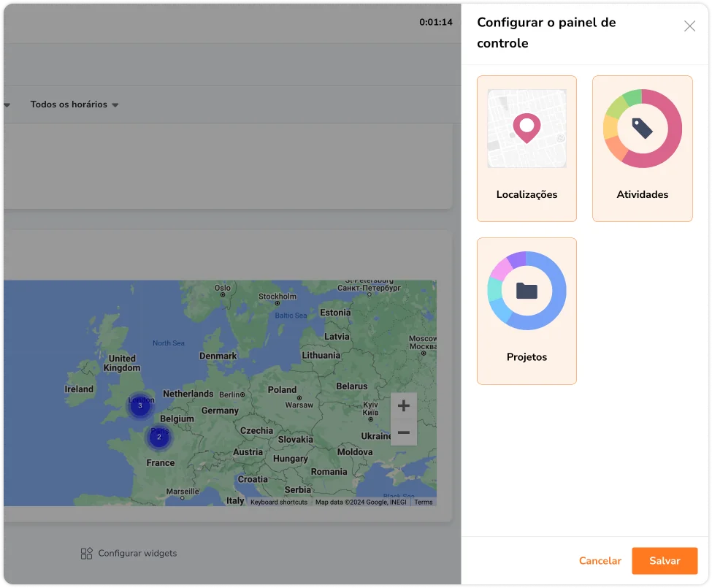Click the 0:01:14 timer display
Image resolution: width=712 pixels, height=588 pixels.
click(x=435, y=22)
